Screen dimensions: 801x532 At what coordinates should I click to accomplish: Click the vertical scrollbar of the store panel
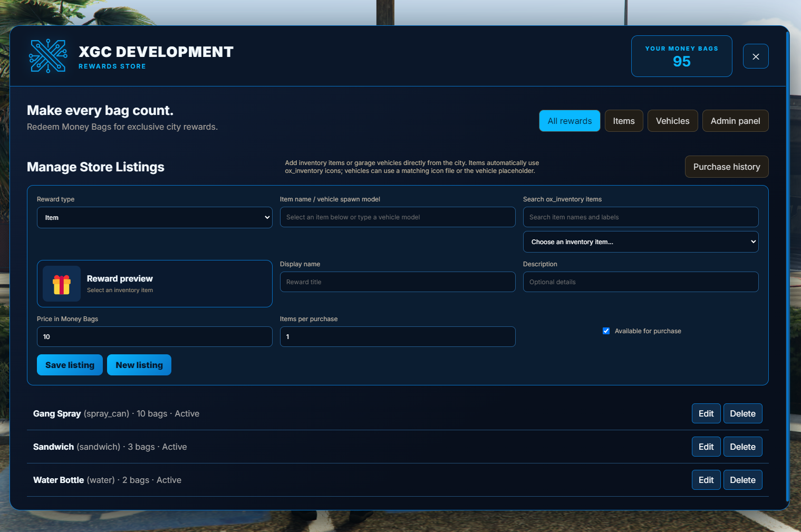pyautogui.click(x=787, y=266)
